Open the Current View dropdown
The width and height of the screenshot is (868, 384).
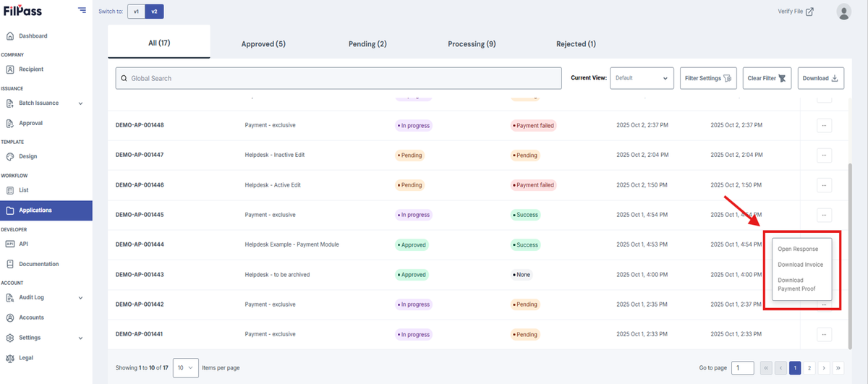(x=642, y=78)
